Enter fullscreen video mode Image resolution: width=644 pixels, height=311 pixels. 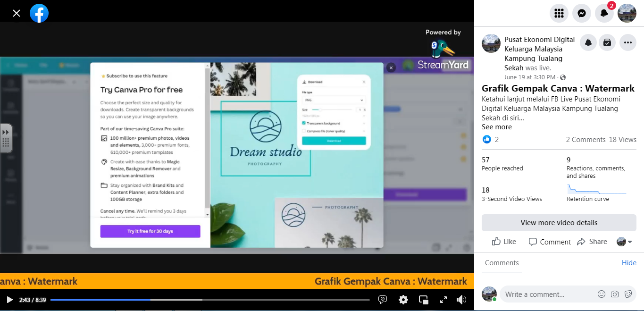click(x=443, y=300)
